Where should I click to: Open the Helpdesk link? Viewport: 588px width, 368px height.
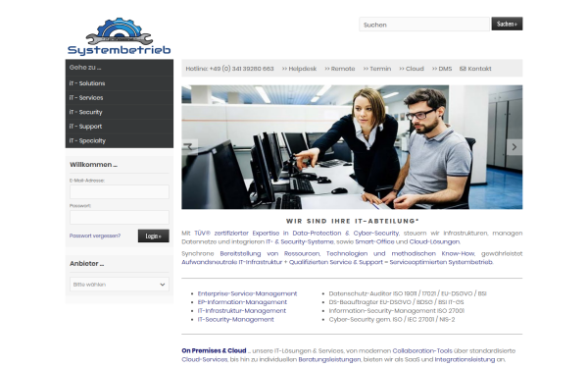299,69
